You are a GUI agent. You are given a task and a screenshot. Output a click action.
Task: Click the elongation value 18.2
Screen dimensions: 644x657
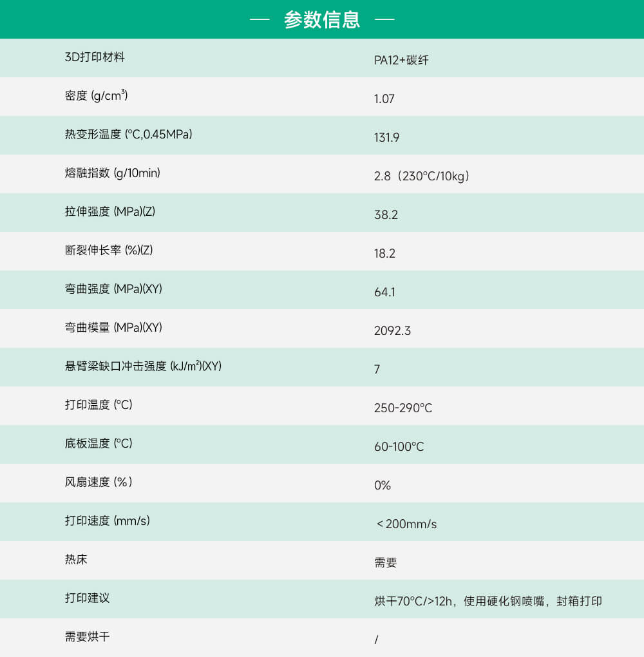[x=384, y=253]
